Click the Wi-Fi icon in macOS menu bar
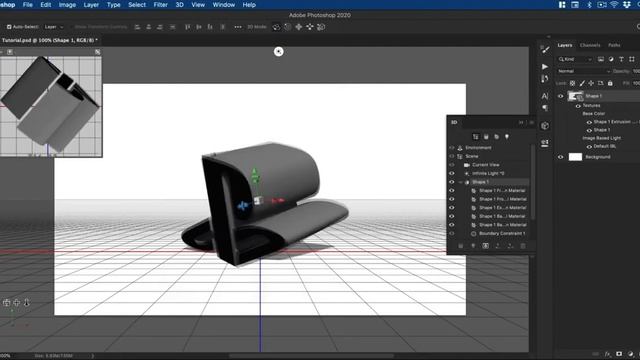Screen dimensions: 640x360 point(614,5)
